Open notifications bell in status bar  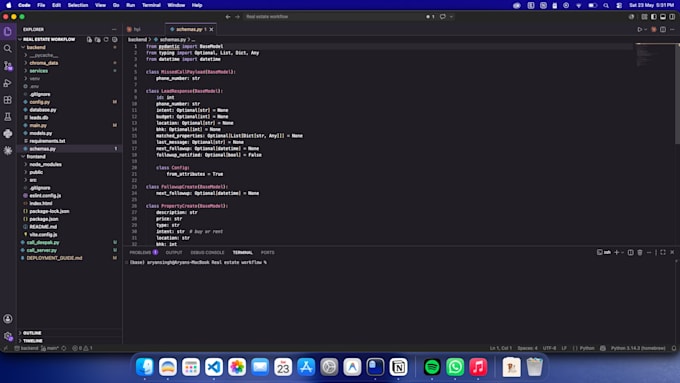point(674,348)
